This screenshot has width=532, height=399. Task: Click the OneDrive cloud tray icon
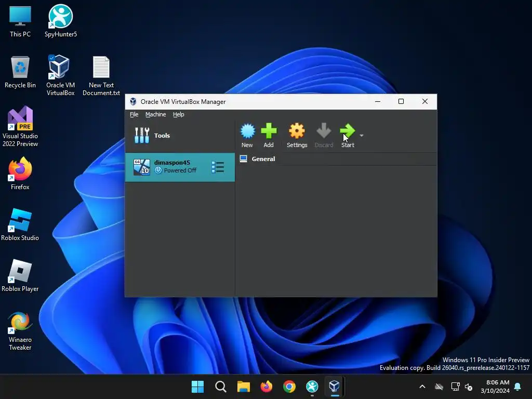(x=439, y=387)
